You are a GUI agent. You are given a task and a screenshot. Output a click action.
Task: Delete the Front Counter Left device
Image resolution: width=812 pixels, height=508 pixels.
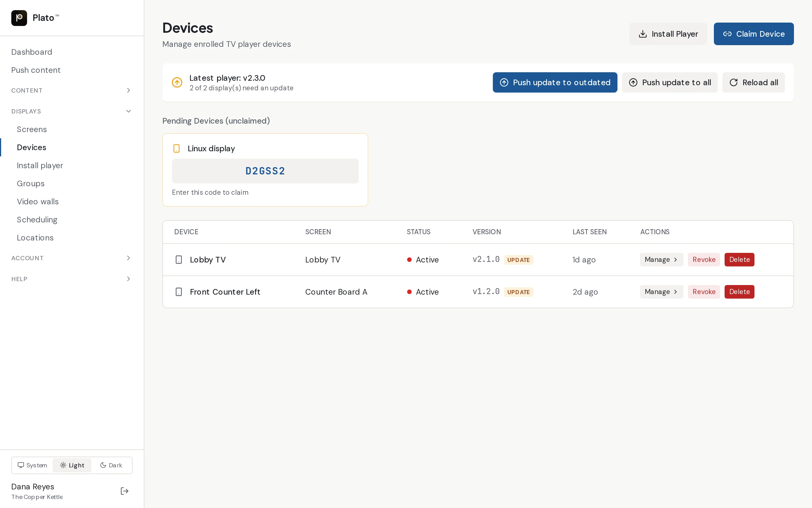739,292
